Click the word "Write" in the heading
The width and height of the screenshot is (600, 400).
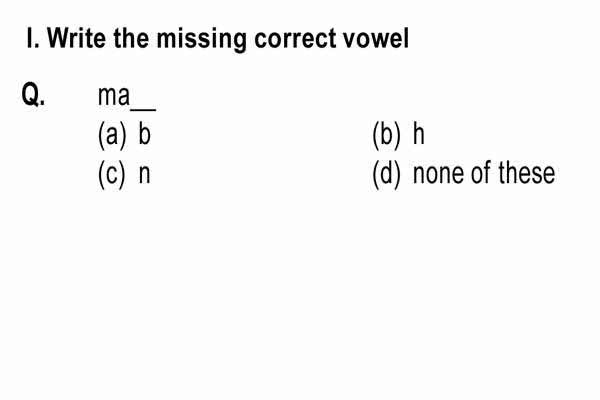(x=77, y=38)
